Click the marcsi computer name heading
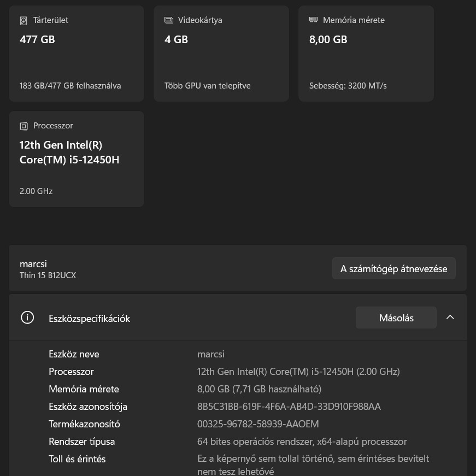This screenshot has width=476, height=476. pyautogui.click(x=33, y=264)
